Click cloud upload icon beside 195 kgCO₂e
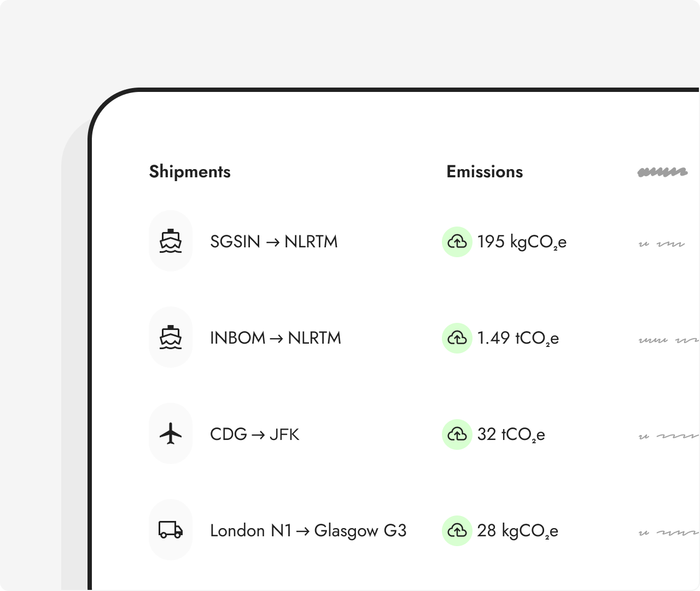Screen dimensions: 700x591 tap(457, 241)
